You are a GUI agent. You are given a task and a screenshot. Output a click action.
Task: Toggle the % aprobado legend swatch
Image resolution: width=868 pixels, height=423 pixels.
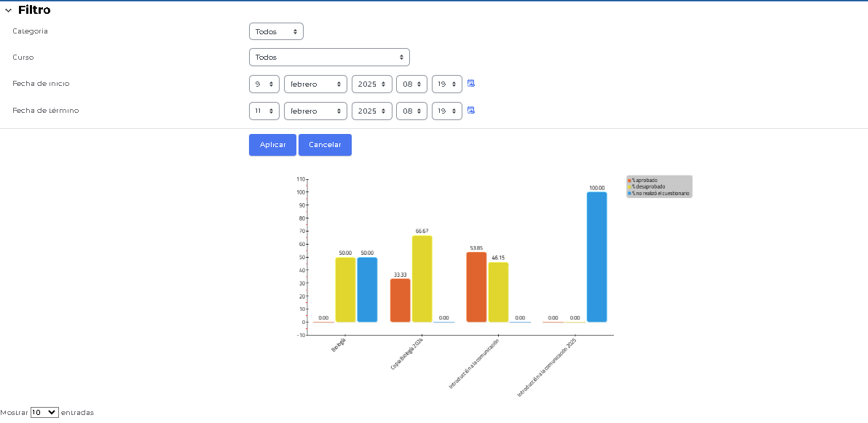click(x=630, y=180)
